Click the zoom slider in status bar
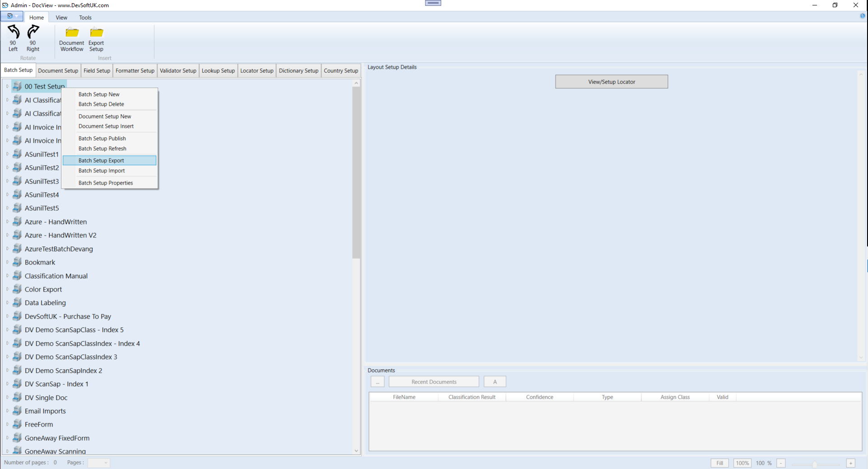The height and width of the screenshot is (469, 868). click(815, 464)
